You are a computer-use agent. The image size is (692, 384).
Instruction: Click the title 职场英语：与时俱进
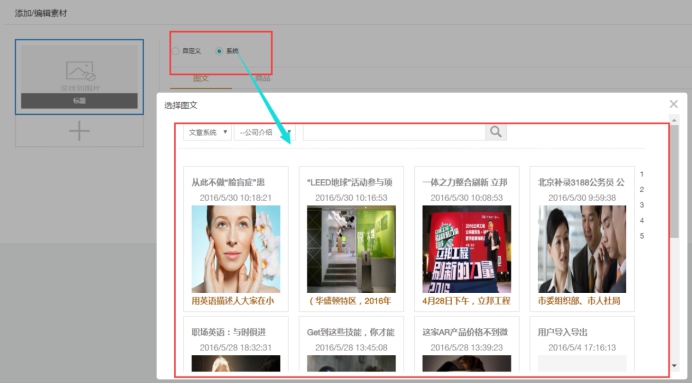tap(229, 332)
